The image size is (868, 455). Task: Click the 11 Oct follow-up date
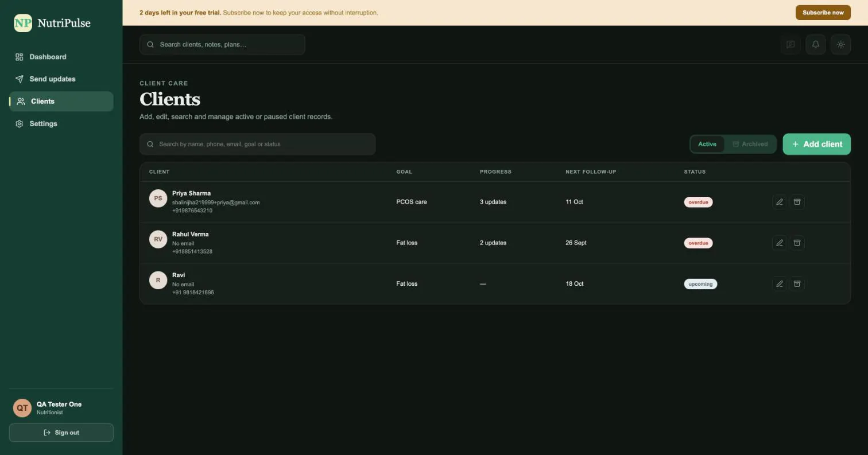pos(574,202)
